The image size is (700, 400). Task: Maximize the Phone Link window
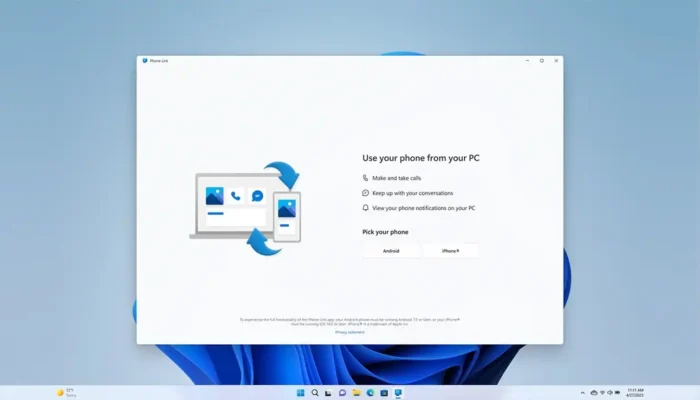[542, 61]
